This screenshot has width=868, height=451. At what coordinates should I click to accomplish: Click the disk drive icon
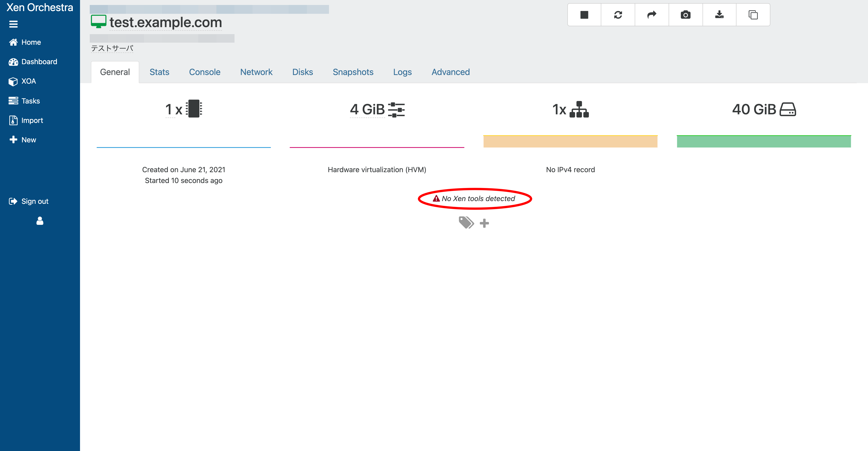click(x=788, y=109)
